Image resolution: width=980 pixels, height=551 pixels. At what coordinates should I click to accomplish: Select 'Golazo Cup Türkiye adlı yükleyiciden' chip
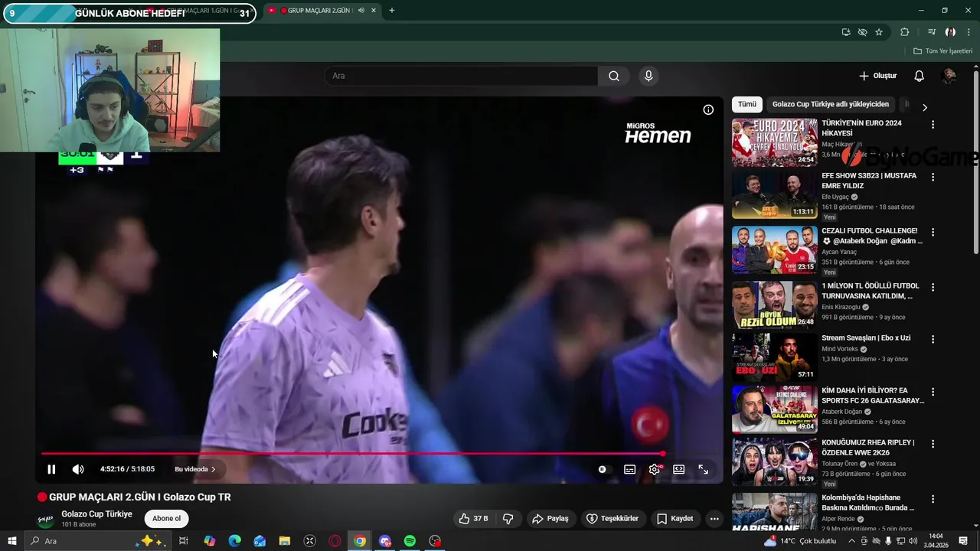click(831, 104)
